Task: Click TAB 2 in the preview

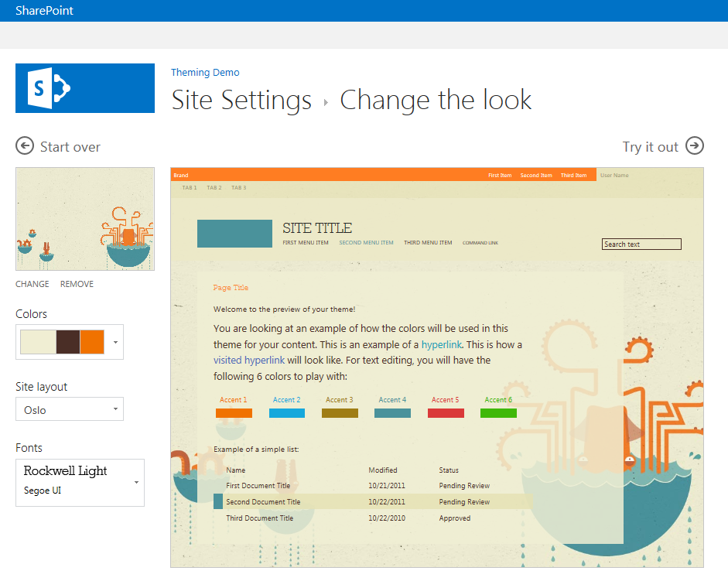Action: point(214,188)
